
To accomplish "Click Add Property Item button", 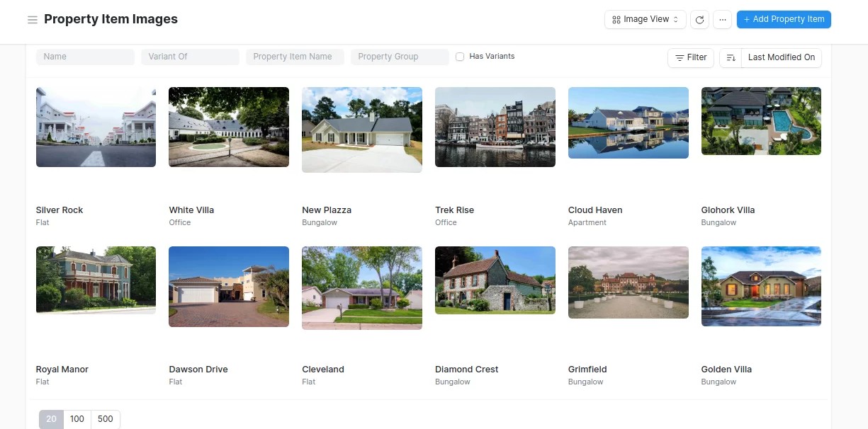I will 784,19.
